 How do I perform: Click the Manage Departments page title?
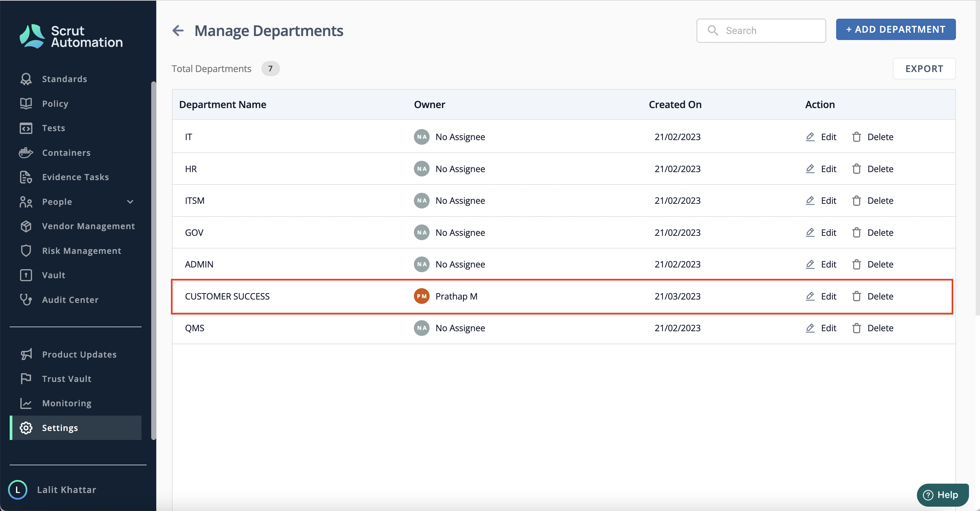click(269, 31)
